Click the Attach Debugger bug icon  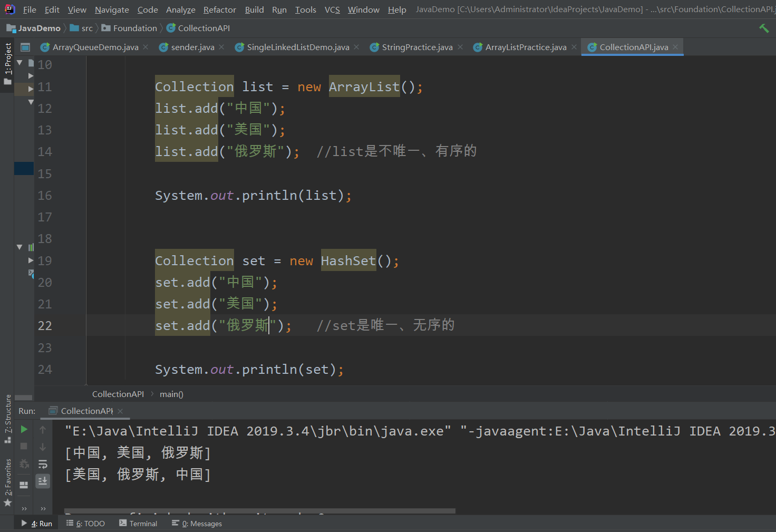(24, 464)
